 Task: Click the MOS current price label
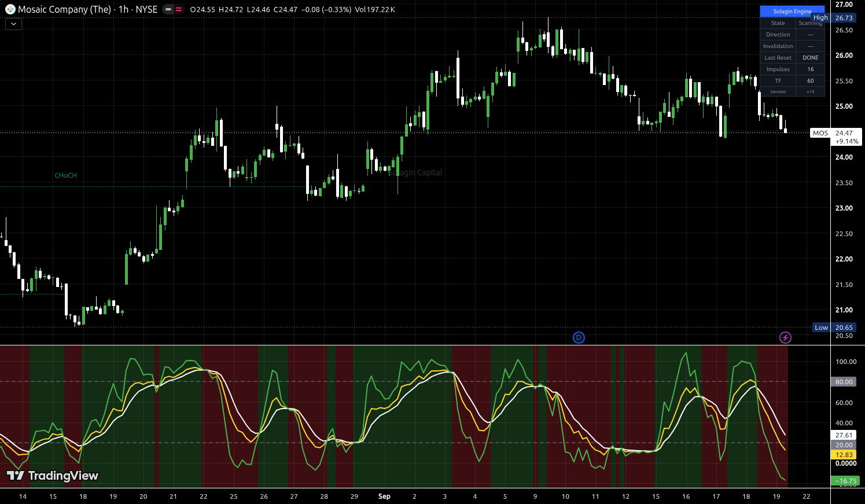(820, 133)
